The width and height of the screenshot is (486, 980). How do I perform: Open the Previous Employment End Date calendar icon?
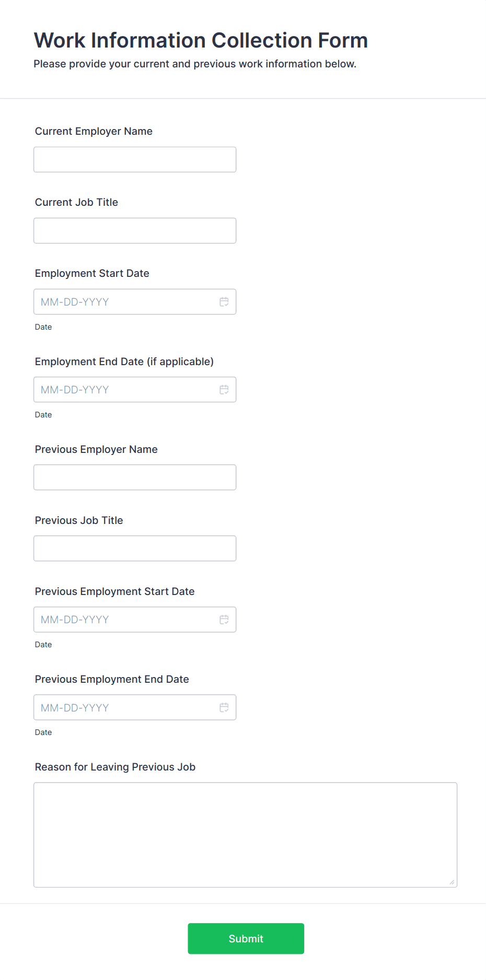(224, 707)
